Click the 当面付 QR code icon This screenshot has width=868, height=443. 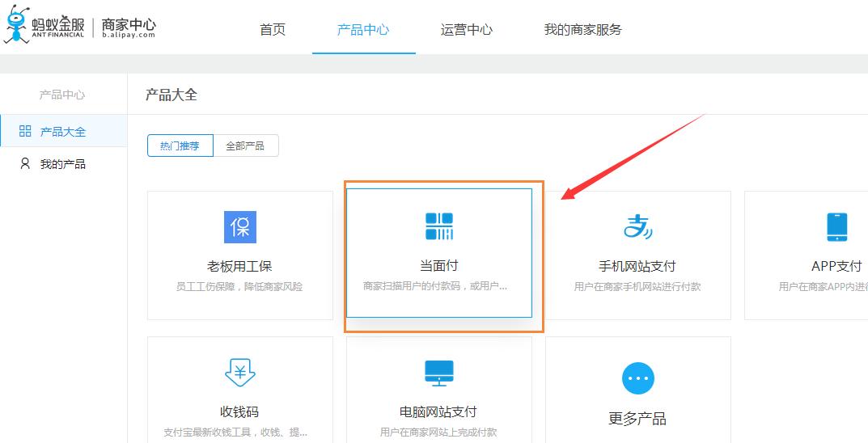[439, 226]
